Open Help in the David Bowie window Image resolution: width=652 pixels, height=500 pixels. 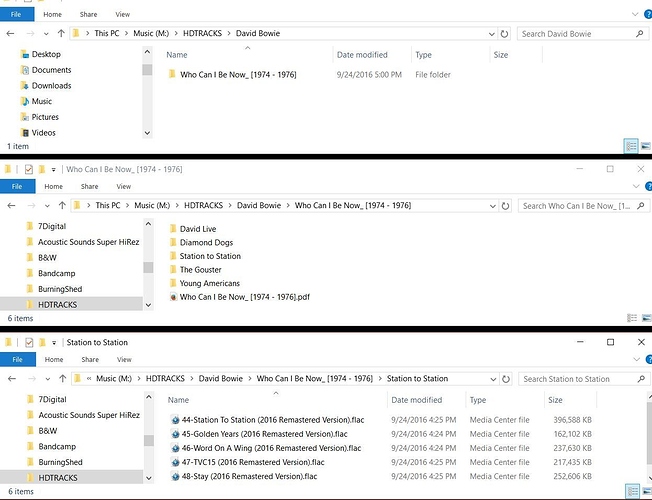[x=648, y=14]
